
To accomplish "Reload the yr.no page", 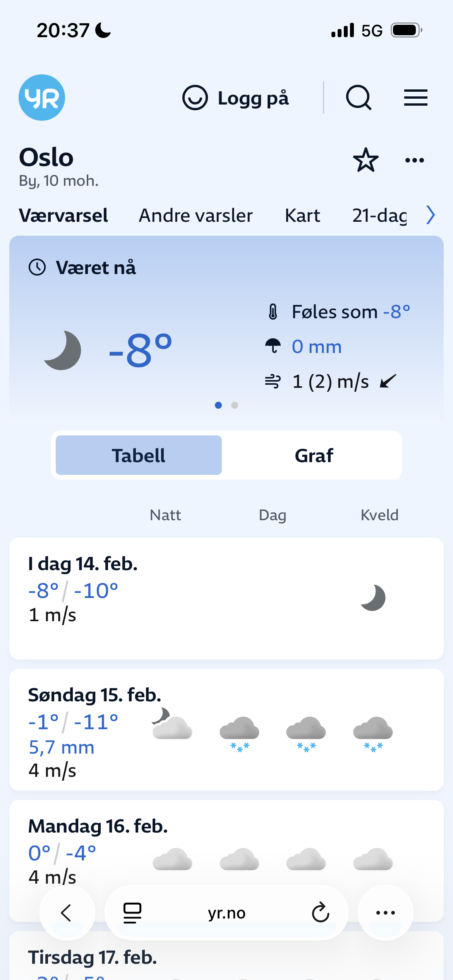I will pyautogui.click(x=321, y=912).
